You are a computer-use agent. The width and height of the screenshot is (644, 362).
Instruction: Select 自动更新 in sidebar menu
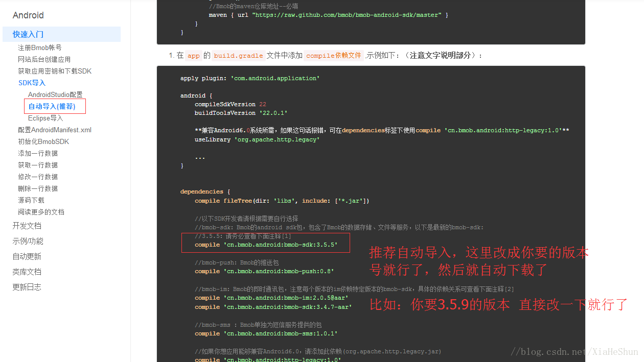point(27,256)
